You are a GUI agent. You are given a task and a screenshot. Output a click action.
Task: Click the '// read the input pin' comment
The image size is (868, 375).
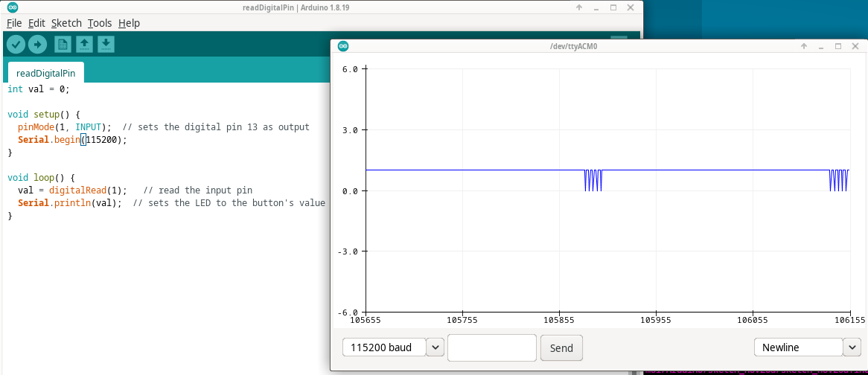[197, 190]
